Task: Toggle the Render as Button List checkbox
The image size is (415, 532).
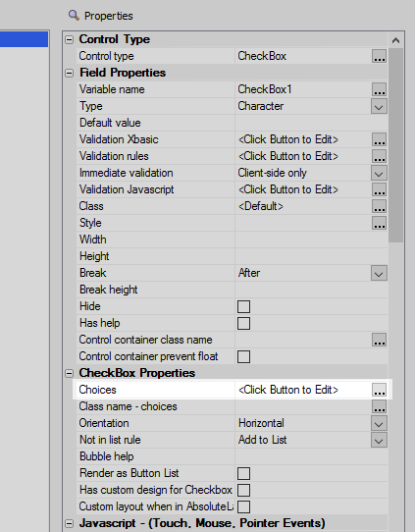Action: tap(243, 473)
